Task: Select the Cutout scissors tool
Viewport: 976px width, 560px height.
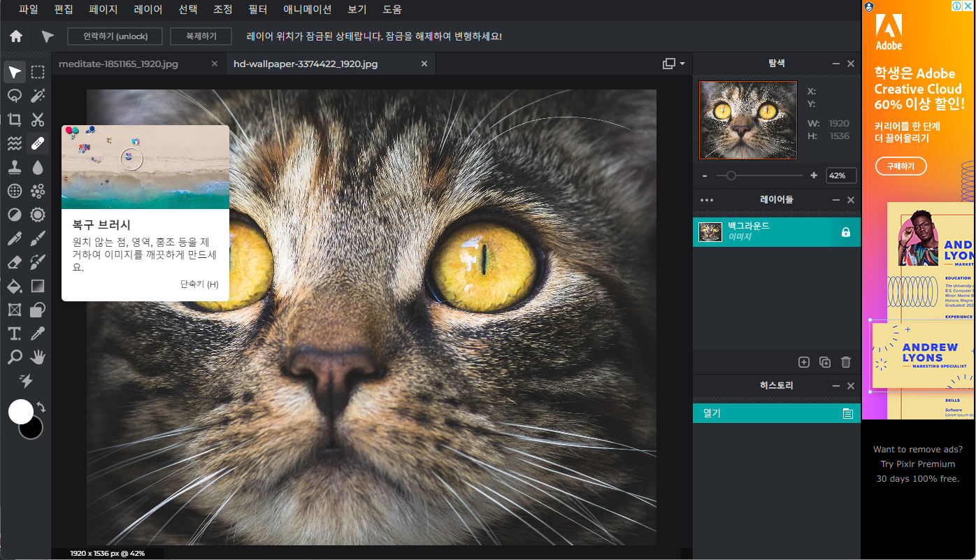Action: pyautogui.click(x=38, y=120)
